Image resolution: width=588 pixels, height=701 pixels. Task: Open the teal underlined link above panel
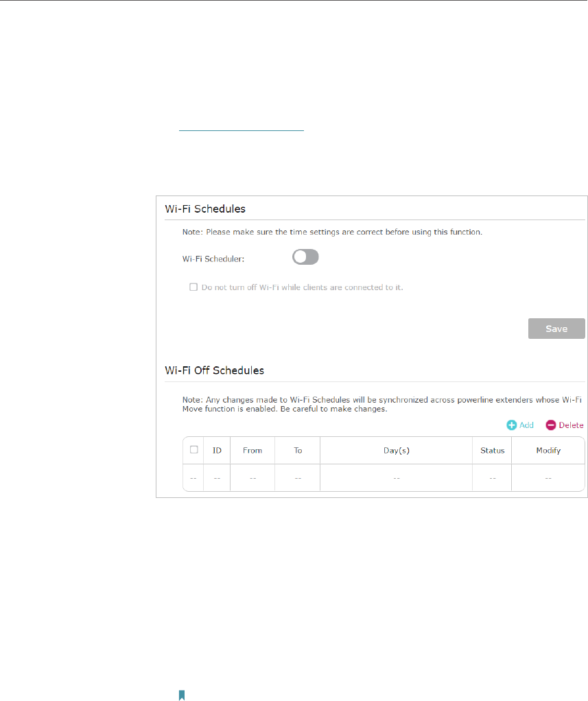(x=242, y=130)
